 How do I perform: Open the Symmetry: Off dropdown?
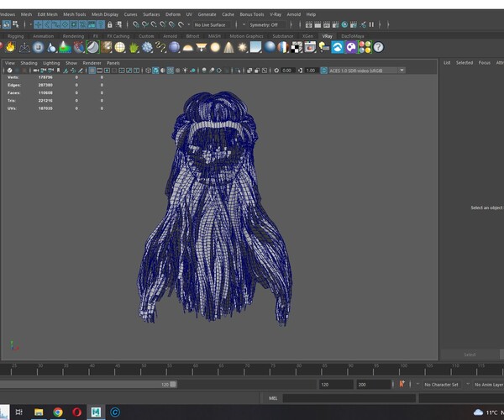click(x=267, y=24)
